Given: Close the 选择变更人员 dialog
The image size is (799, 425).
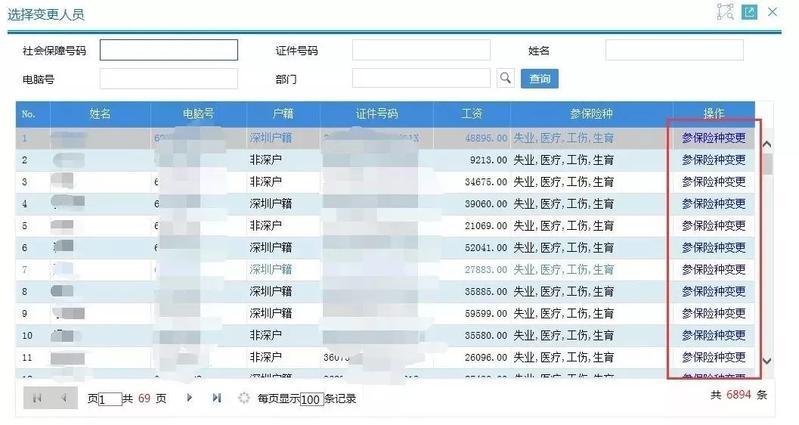Looking at the screenshot, I should (x=773, y=12).
